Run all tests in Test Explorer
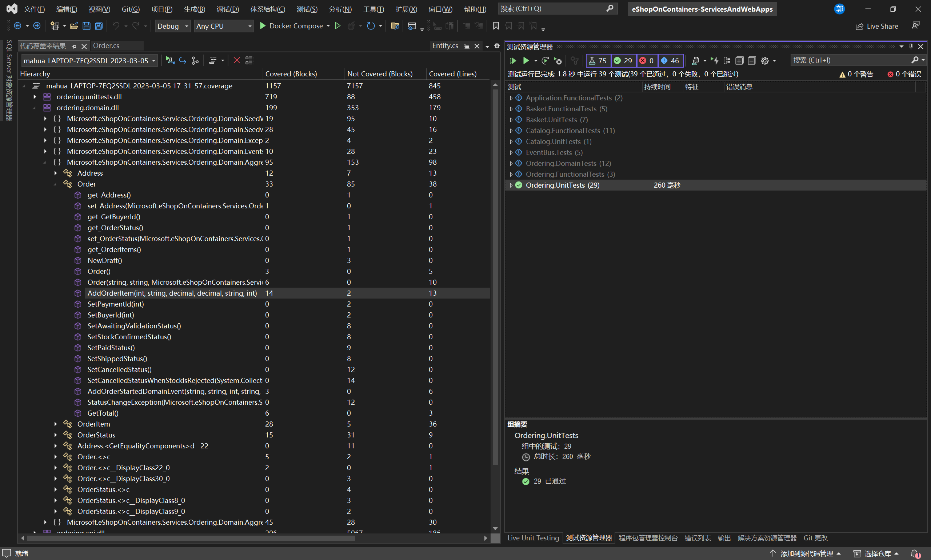 point(512,61)
